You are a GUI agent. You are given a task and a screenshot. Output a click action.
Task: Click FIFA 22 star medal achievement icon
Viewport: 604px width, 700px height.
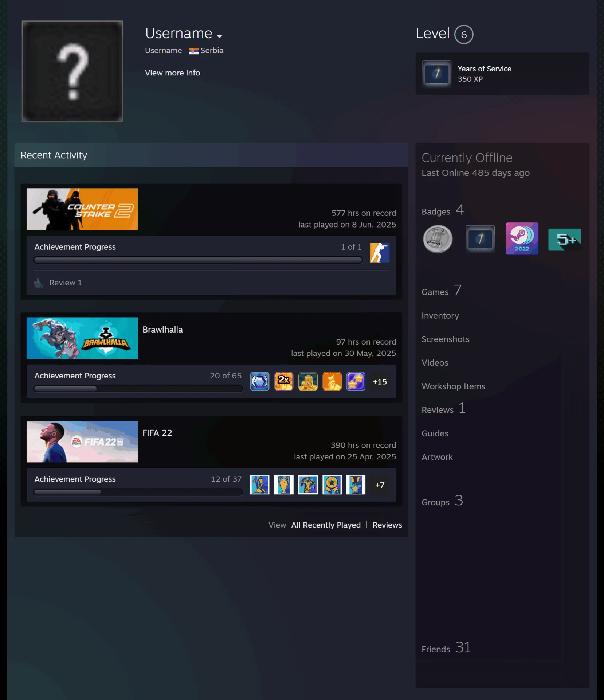[332, 485]
